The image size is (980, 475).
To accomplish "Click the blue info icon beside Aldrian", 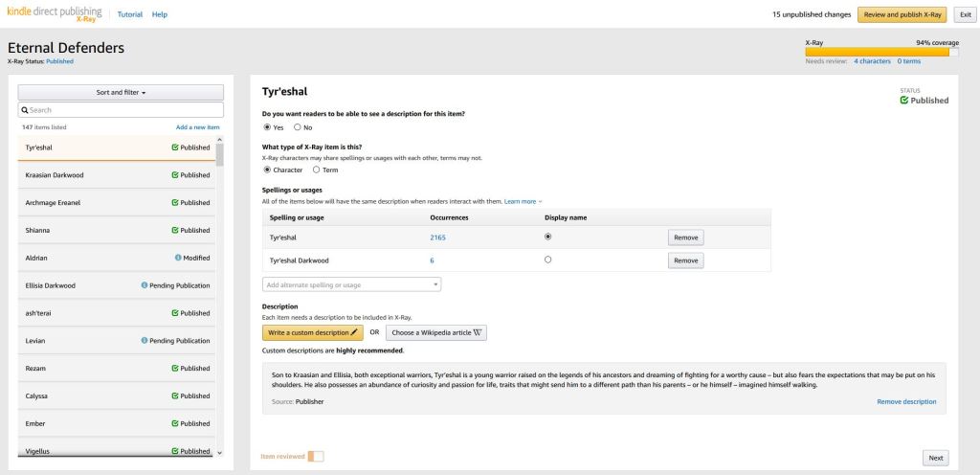I will 178,258.
